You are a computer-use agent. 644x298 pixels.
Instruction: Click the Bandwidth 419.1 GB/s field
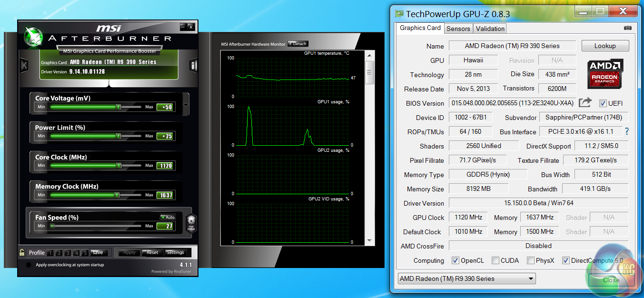click(595, 189)
